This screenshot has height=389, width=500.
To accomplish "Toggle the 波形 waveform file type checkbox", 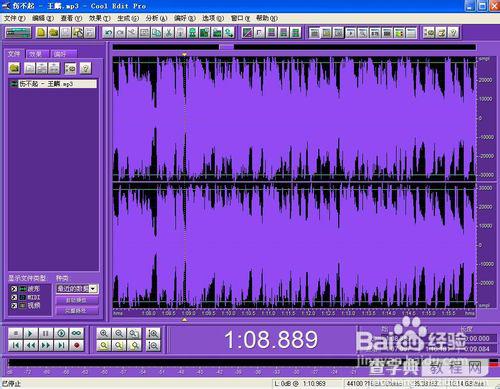I will pyautogui.click(x=14, y=289).
